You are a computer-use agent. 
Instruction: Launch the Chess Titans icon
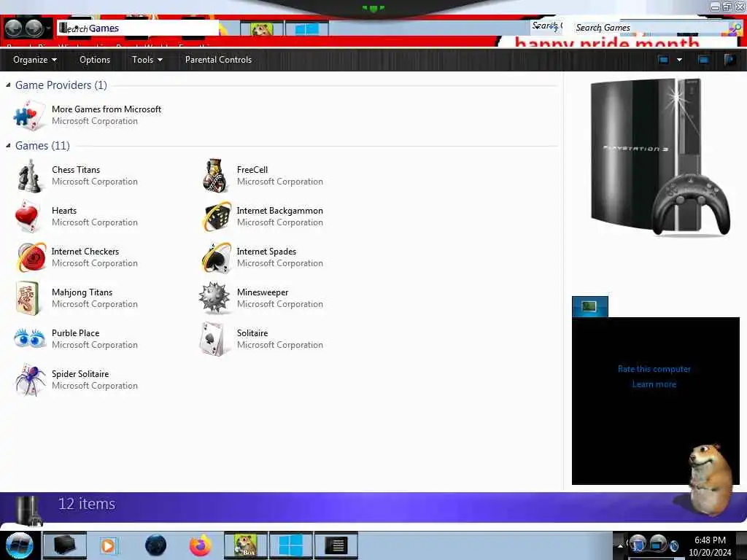pyautogui.click(x=28, y=176)
